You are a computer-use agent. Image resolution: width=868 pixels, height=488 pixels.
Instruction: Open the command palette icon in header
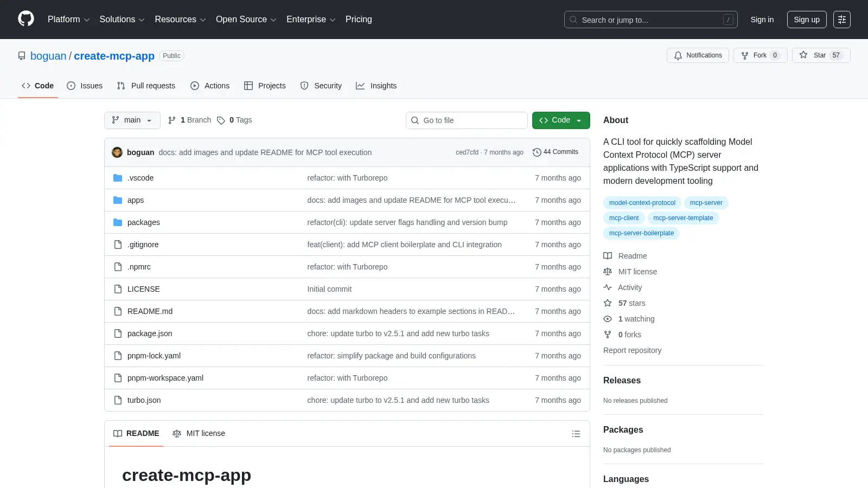click(842, 20)
